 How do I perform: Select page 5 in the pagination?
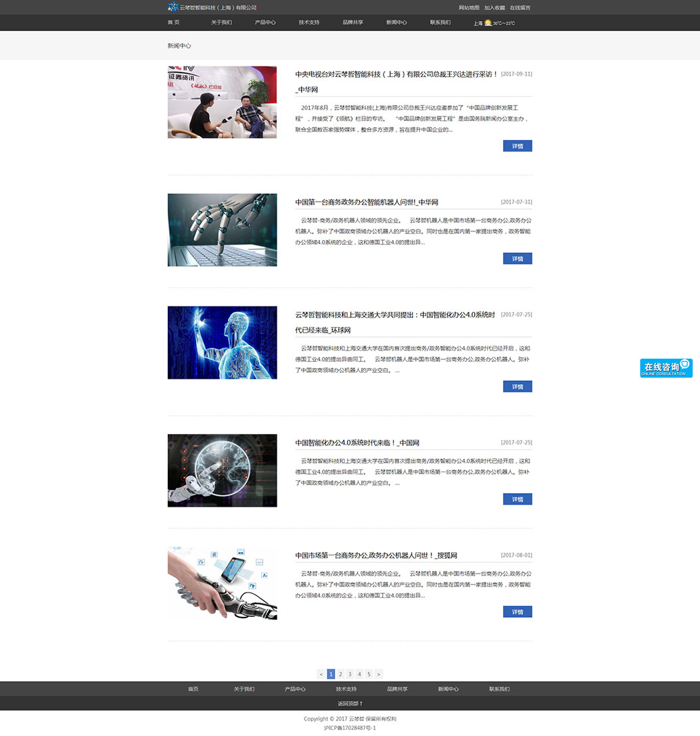[369, 674]
